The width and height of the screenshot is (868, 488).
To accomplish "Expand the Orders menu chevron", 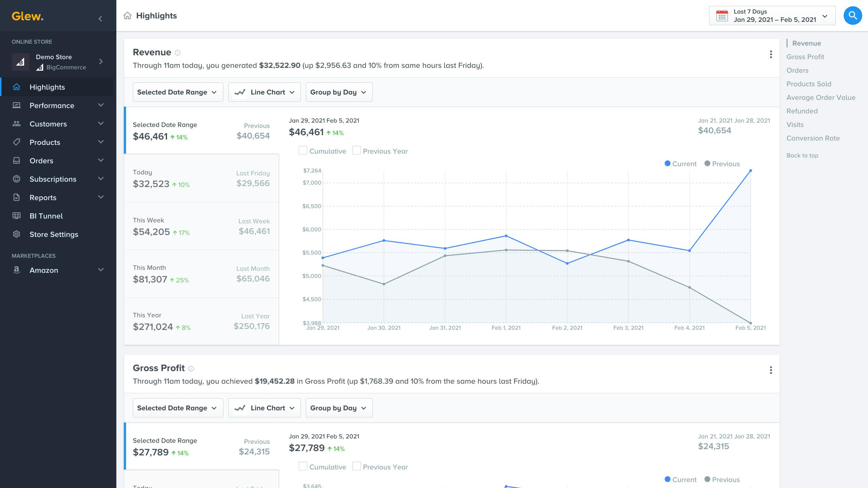I will [101, 160].
